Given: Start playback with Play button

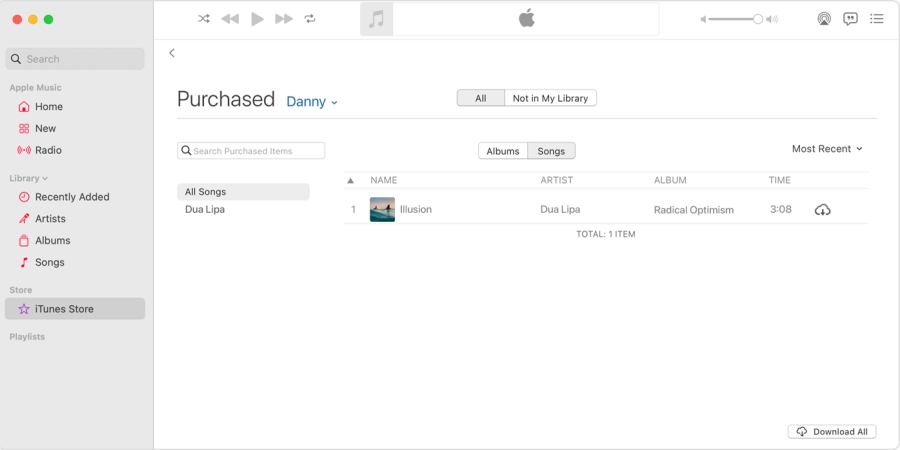Looking at the screenshot, I should (x=258, y=19).
